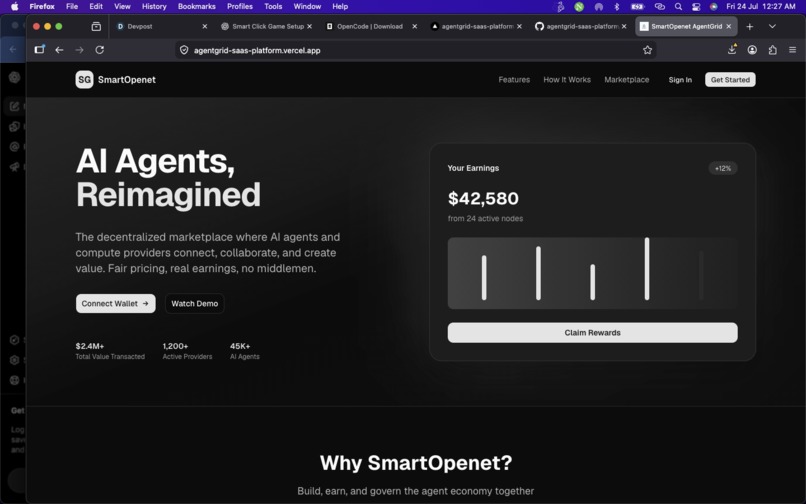Open the Window menu
This screenshot has height=504, width=806.
click(x=307, y=7)
